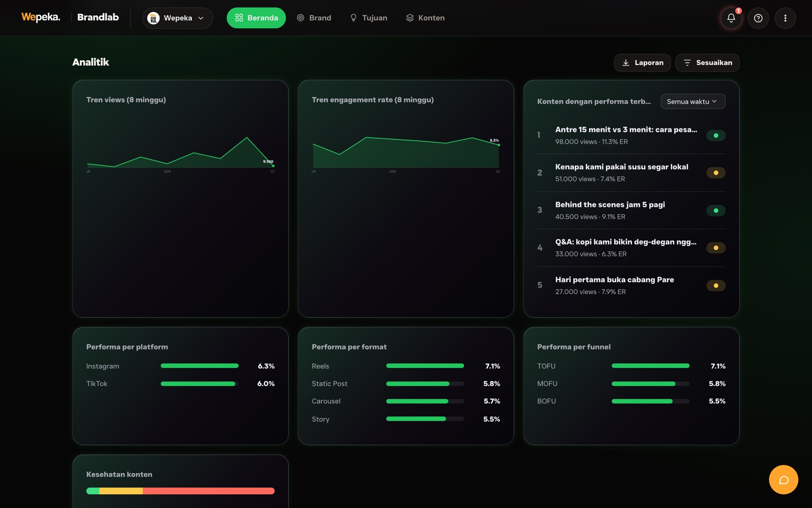Image resolution: width=812 pixels, height=508 pixels.
Task: Click the filter icon in Sesuaikan
Action: [687, 62]
